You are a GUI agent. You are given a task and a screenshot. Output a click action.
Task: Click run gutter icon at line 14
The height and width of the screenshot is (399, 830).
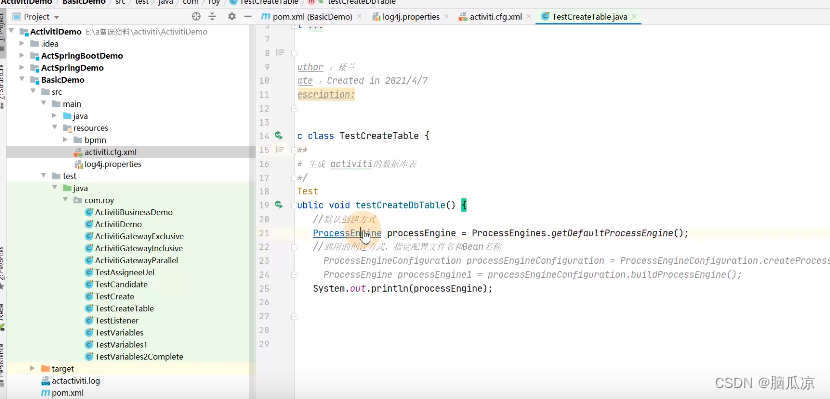tap(279, 135)
